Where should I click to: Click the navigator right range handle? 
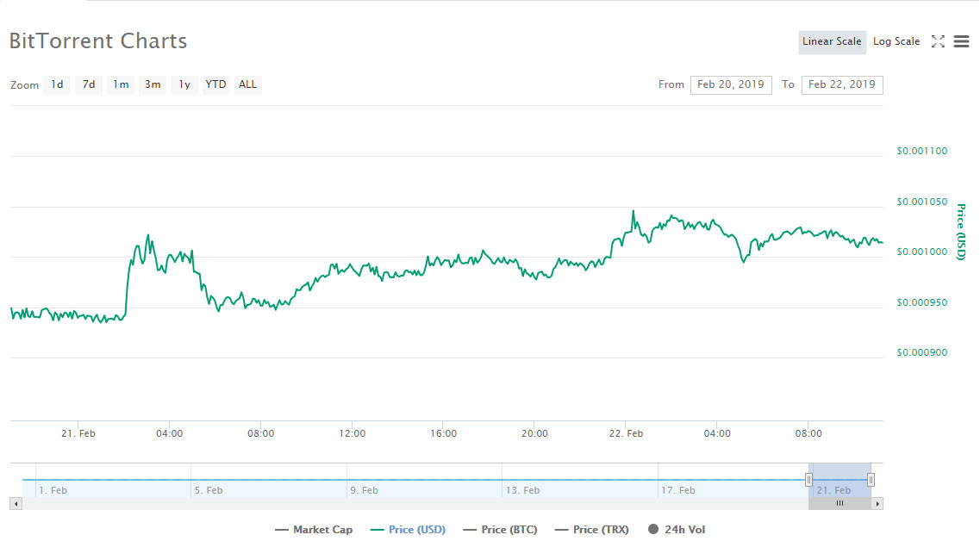871,480
